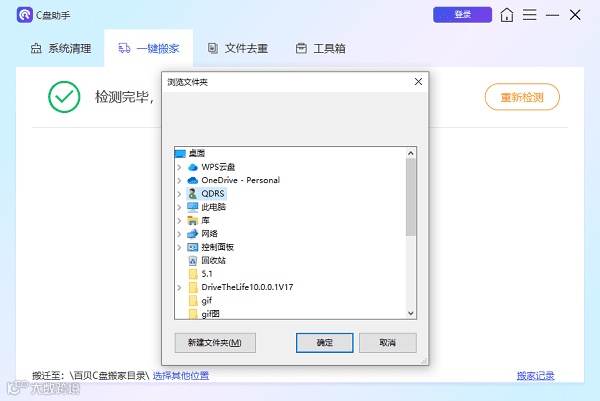Select the gif图 folder name
600x401 pixels.
point(210,314)
